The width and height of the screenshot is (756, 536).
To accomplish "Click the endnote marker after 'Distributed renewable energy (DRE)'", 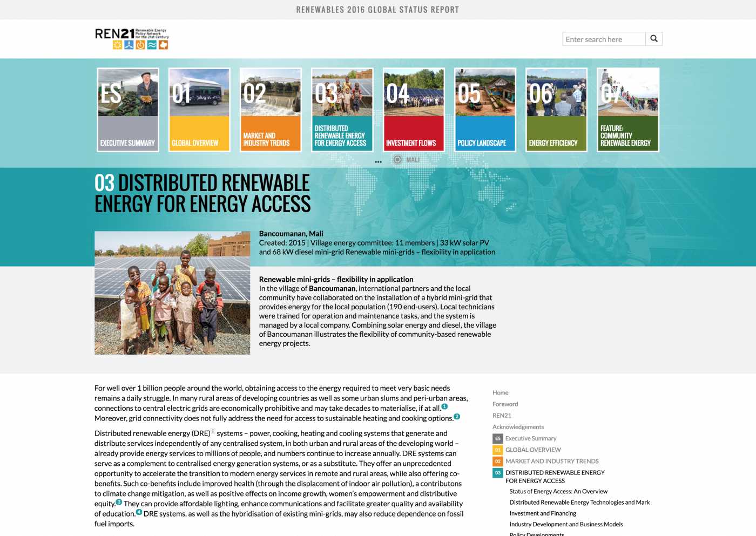I will point(213,431).
